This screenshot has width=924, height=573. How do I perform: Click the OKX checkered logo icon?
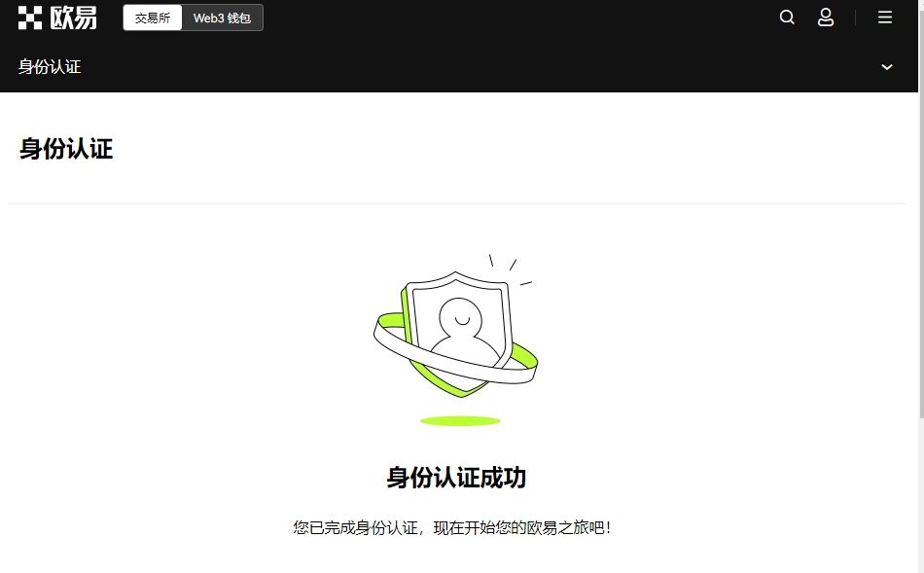pos(30,18)
